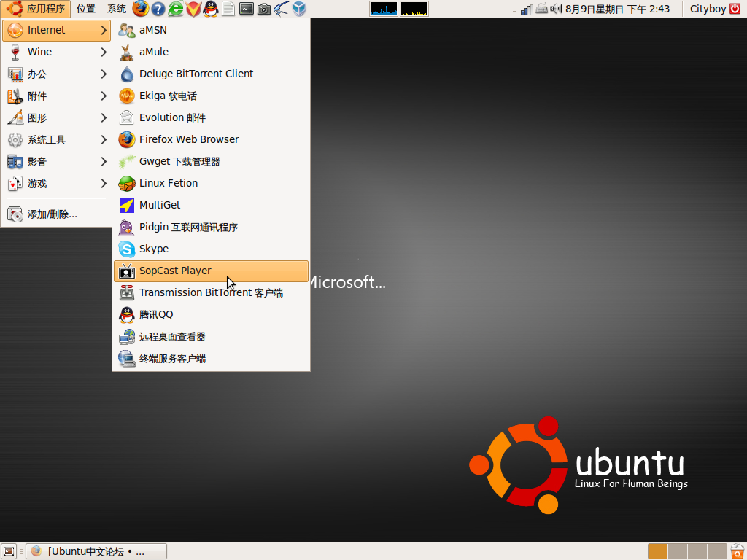Start MultiGet downloader
Image resolution: width=747 pixels, height=560 pixels.
[211, 205]
